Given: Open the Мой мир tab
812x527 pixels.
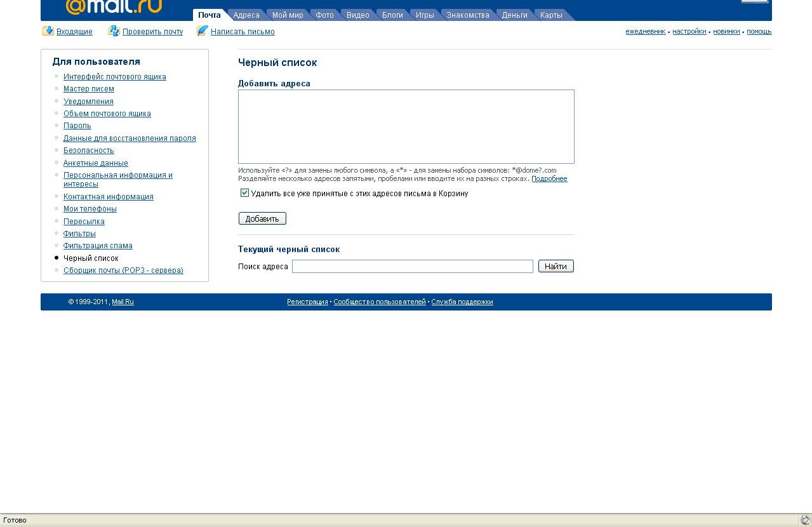Looking at the screenshot, I should (x=288, y=15).
